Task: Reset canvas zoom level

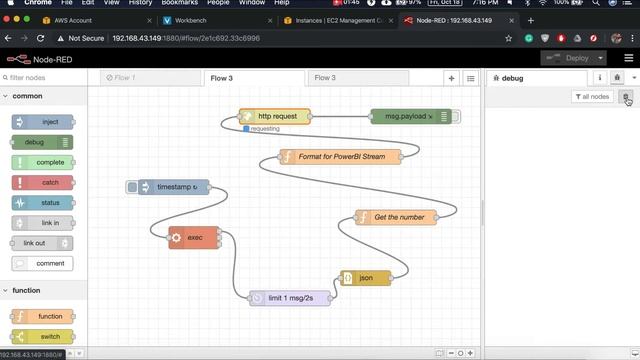Action: click(x=460, y=353)
